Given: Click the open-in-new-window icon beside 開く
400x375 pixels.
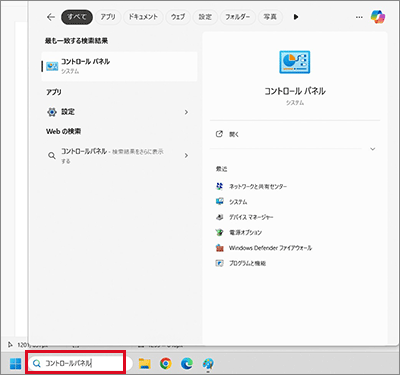Looking at the screenshot, I should (219, 134).
